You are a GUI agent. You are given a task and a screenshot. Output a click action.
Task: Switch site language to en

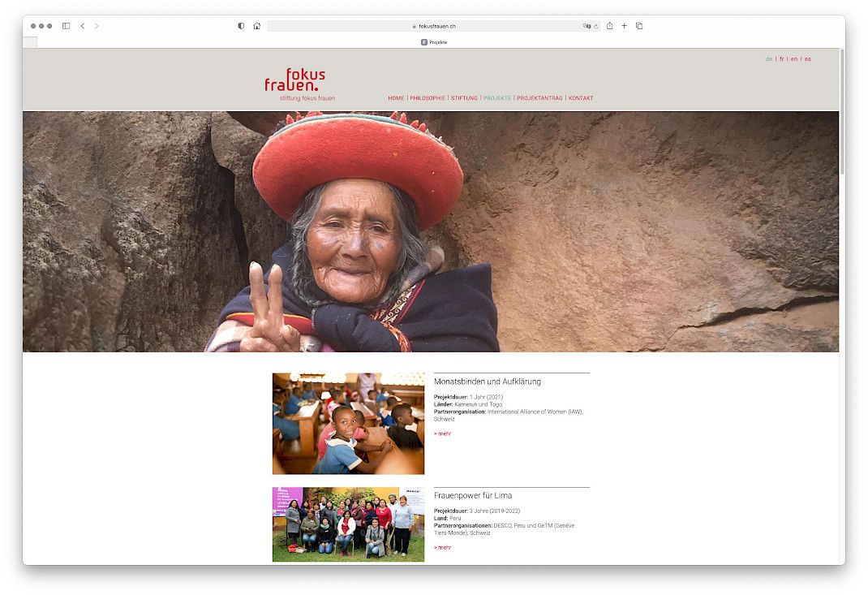coord(794,59)
